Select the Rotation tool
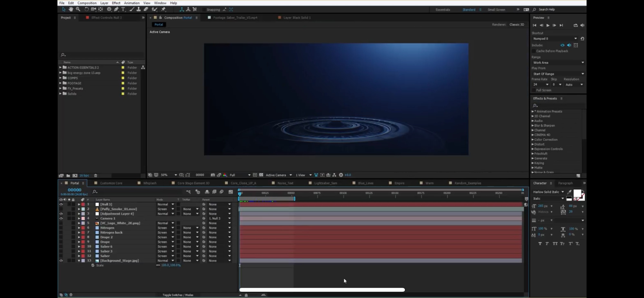The image size is (644, 298). pos(86,9)
